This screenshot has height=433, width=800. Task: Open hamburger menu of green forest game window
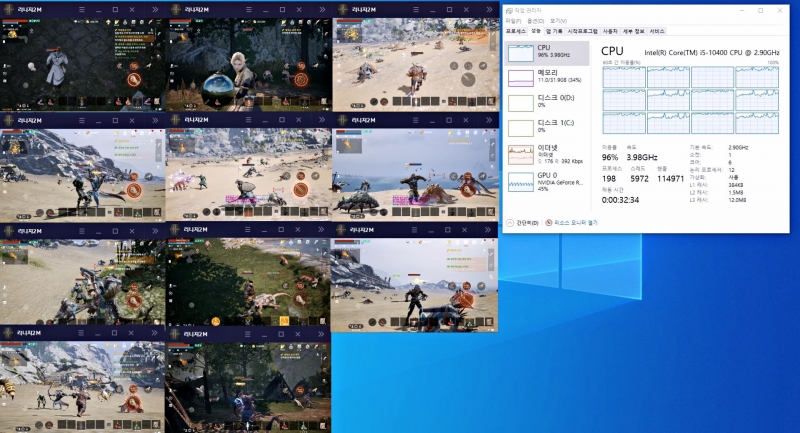pyautogui.click(x=247, y=230)
